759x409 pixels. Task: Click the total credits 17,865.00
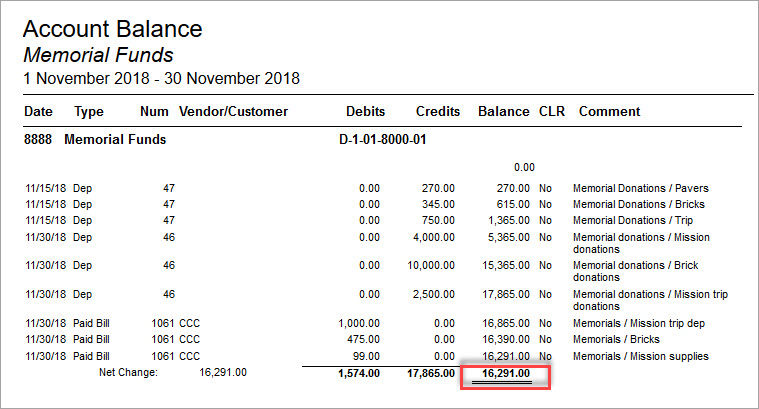point(431,374)
